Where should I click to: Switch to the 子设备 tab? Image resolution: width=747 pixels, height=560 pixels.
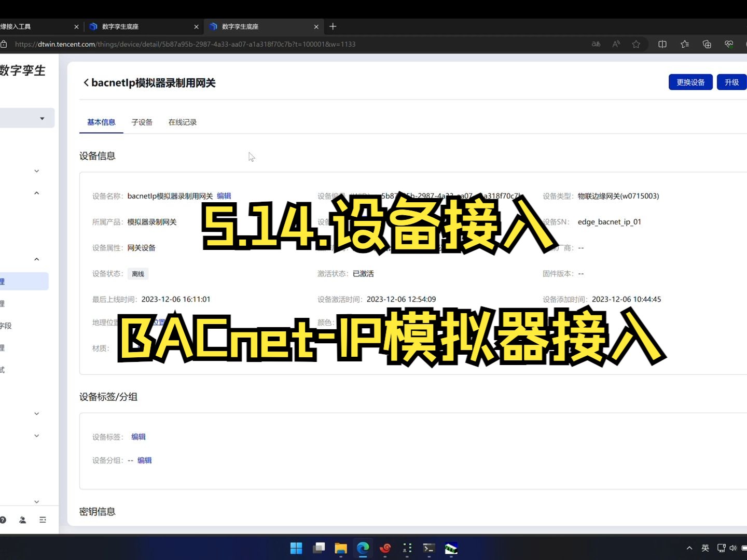click(x=142, y=122)
